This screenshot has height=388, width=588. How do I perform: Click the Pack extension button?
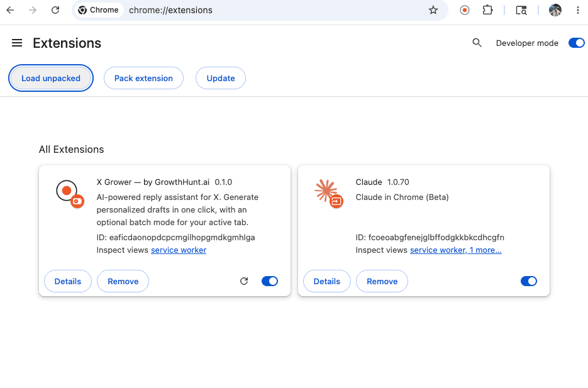click(x=143, y=78)
